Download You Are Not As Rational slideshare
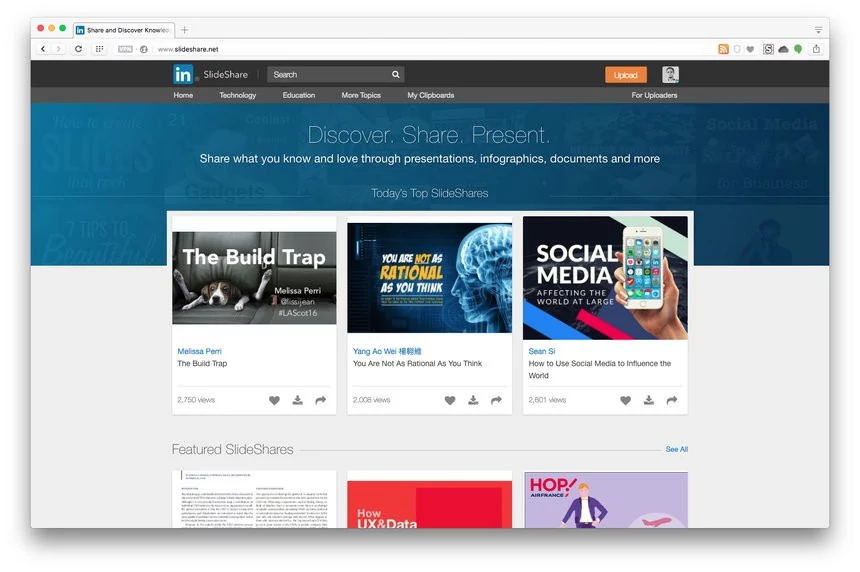The width and height of the screenshot is (860, 572). (473, 400)
